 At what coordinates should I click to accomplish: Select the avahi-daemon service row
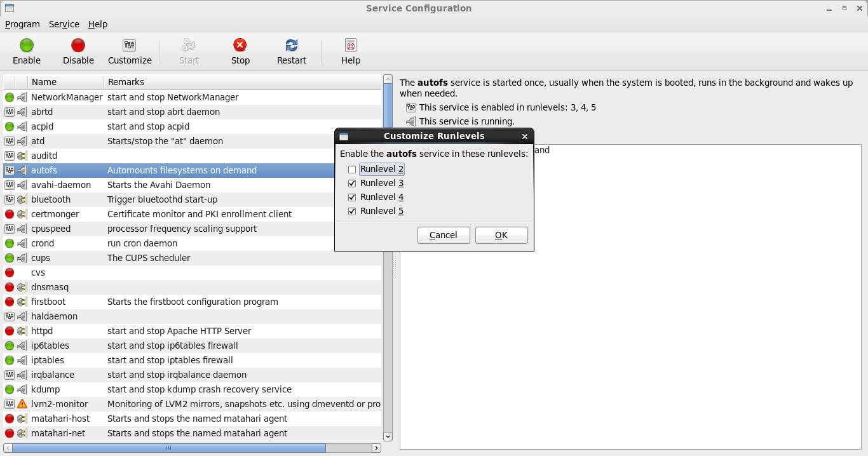(x=193, y=185)
